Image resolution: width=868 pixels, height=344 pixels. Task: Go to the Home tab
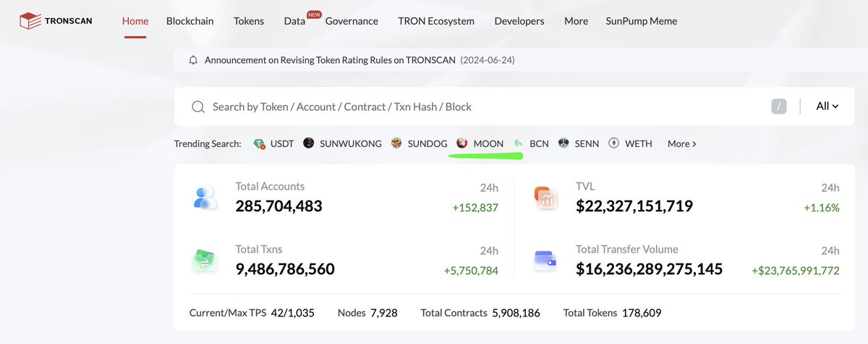[x=135, y=21]
